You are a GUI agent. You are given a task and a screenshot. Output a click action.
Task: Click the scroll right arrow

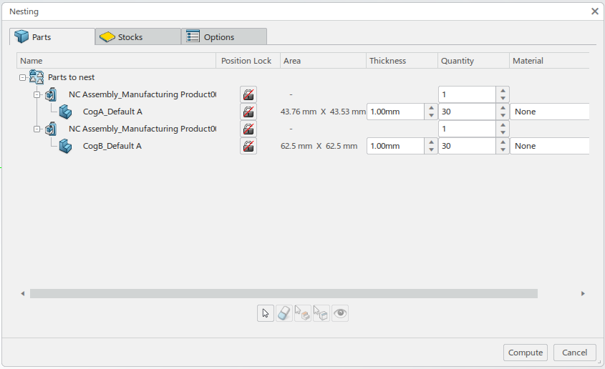583,294
